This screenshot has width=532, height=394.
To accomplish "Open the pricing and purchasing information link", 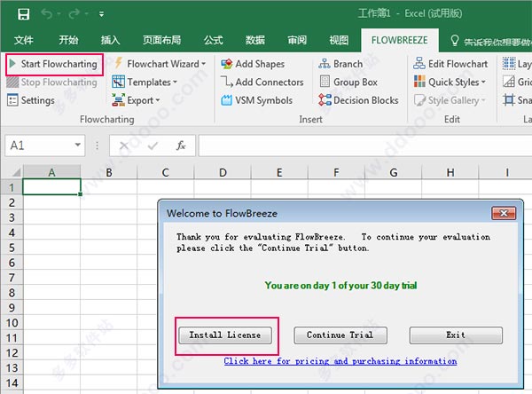I will (340, 361).
